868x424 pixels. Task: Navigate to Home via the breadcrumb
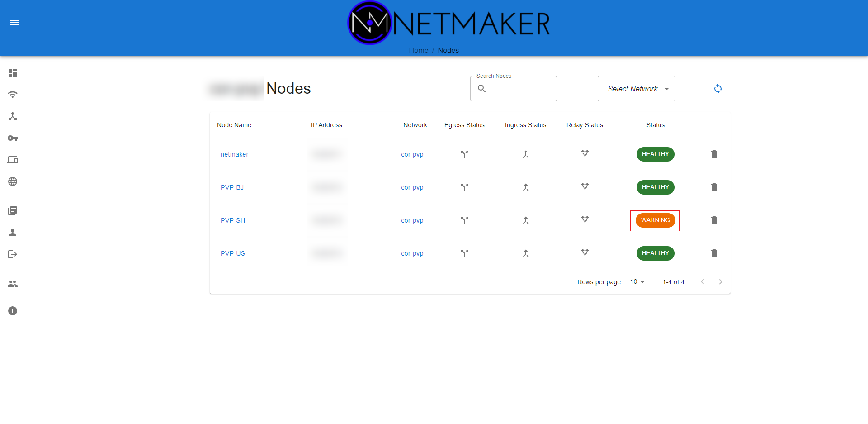pos(418,50)
